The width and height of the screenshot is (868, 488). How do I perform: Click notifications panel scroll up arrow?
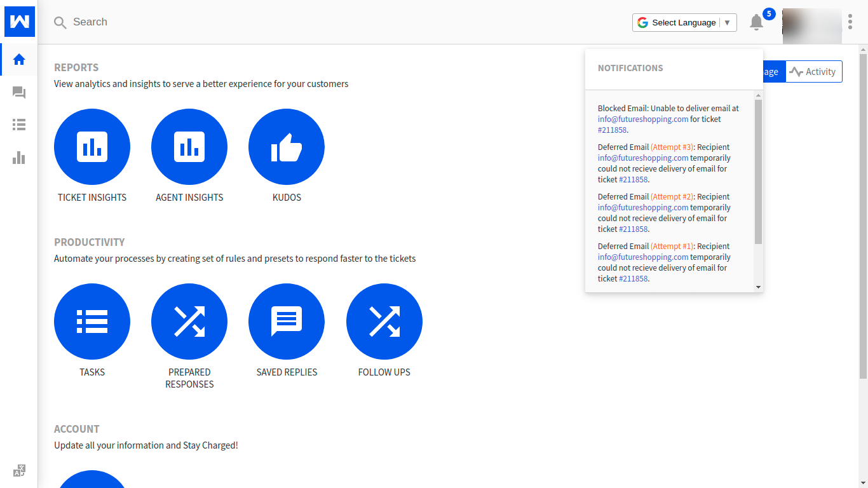[x=758, y=95]
